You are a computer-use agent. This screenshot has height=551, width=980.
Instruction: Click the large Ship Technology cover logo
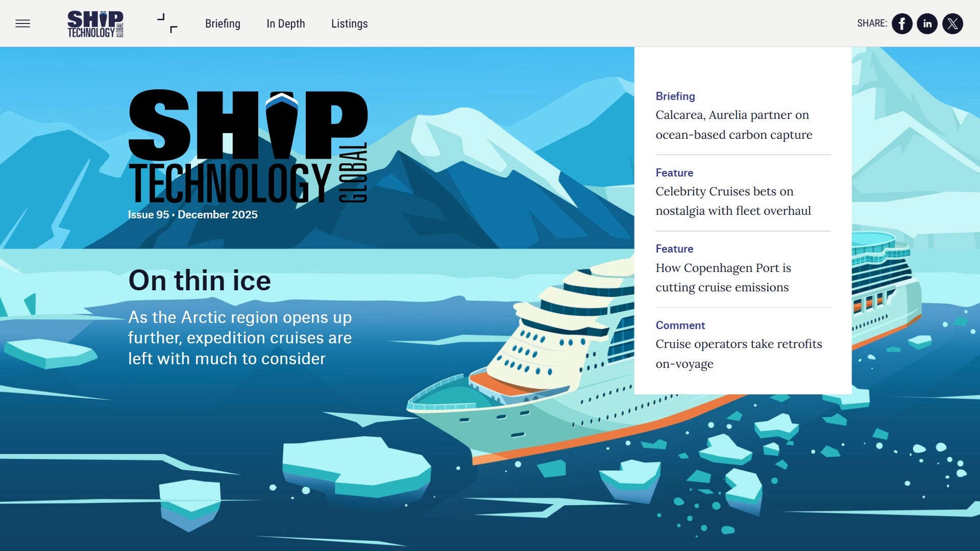[x=248, y=146]
